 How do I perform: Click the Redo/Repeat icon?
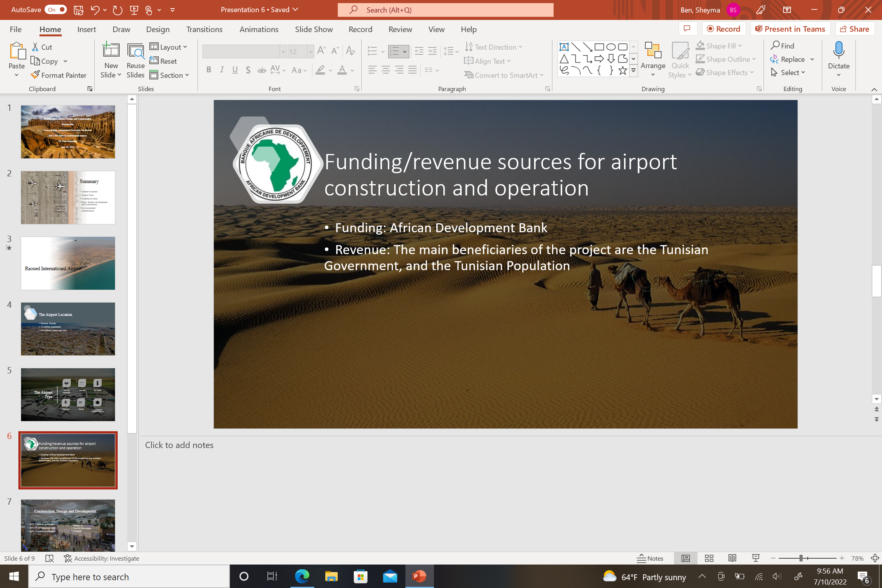tap(117, 10)
